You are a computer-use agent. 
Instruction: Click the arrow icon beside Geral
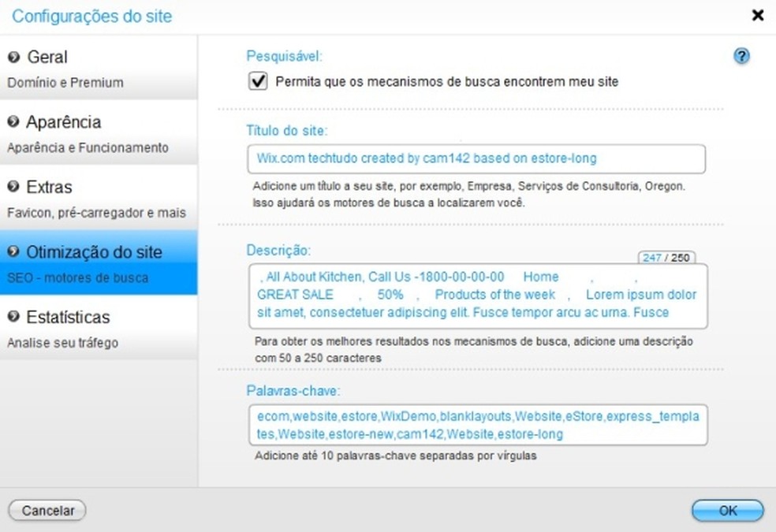tap(16, 56)
